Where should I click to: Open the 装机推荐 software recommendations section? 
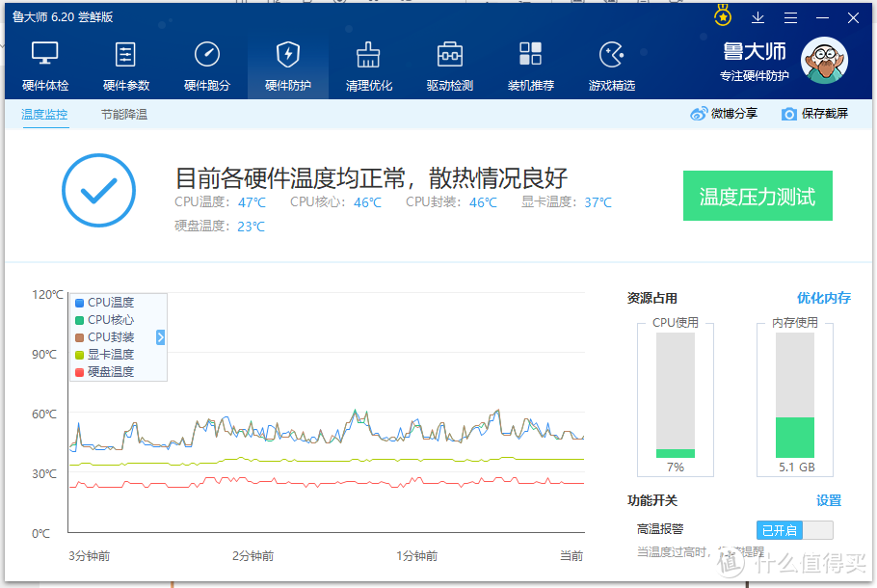531,66
